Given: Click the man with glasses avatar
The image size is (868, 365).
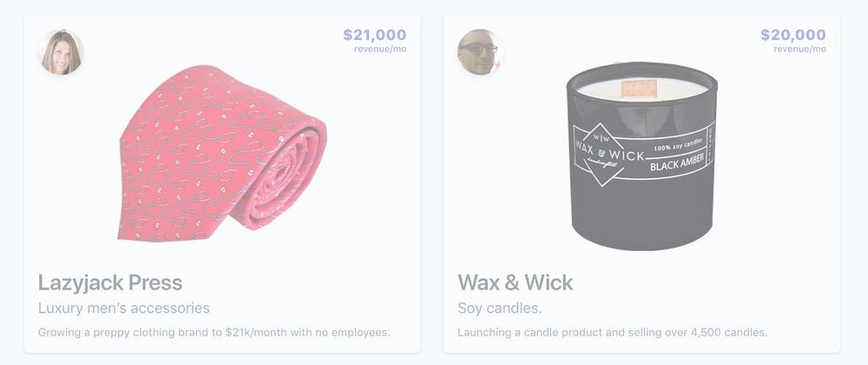Looking at the screenshot, I should (x=480, y=52).
